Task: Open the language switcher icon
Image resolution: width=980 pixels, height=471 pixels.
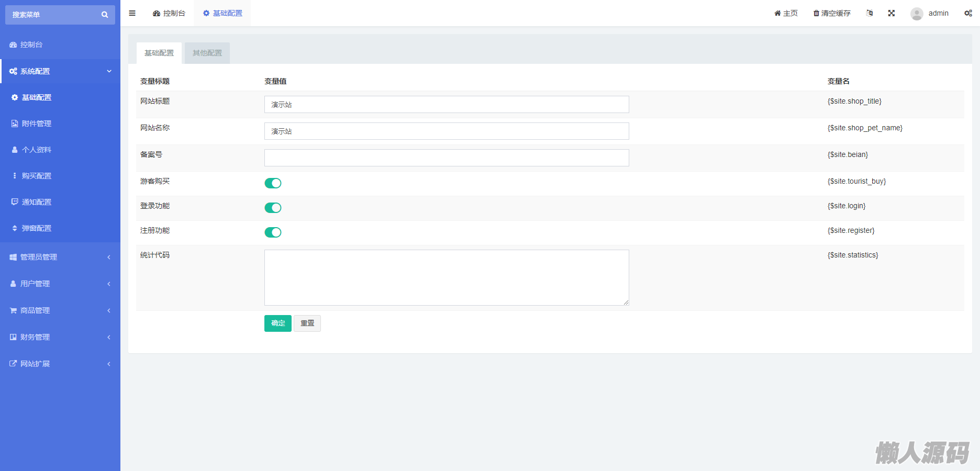Action: [870, 13]
